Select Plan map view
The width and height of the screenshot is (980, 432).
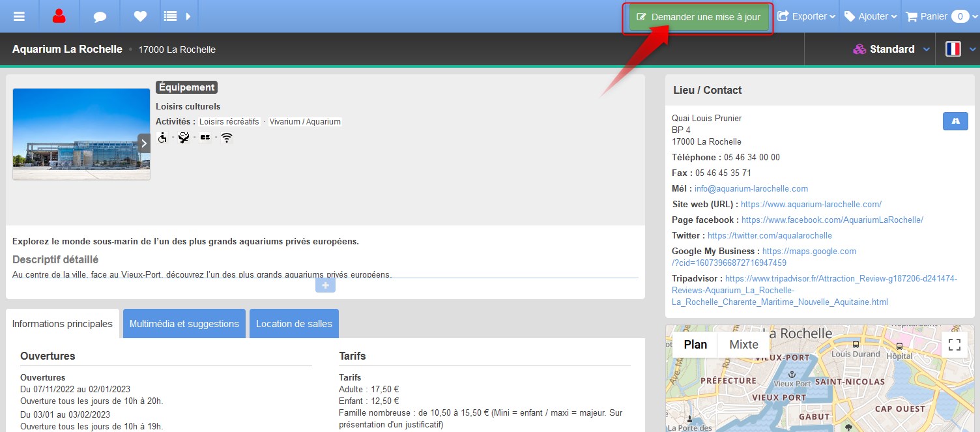[x=695, y=345]
